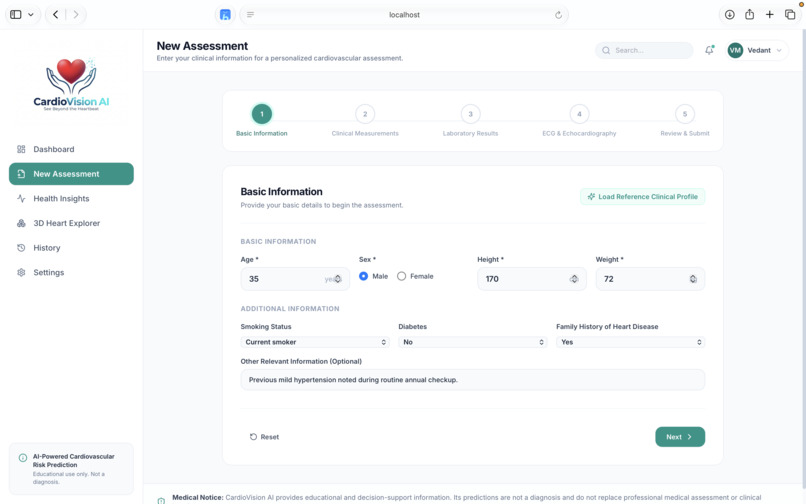Viewport: 806px width, 504px height.
Task: Open notifications bell icon
Action: (709, 50)
